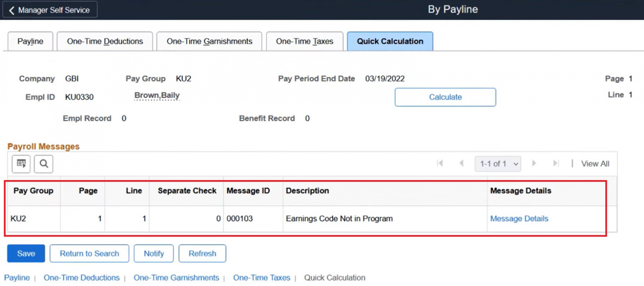Click the Empl ID value KU0330
The width and height of the screenshot is (644, 286).
(79, 97)
